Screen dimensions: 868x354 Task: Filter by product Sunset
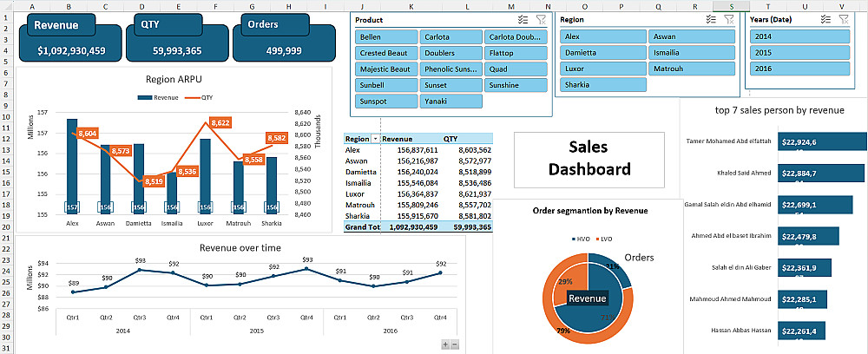point(451,85)
